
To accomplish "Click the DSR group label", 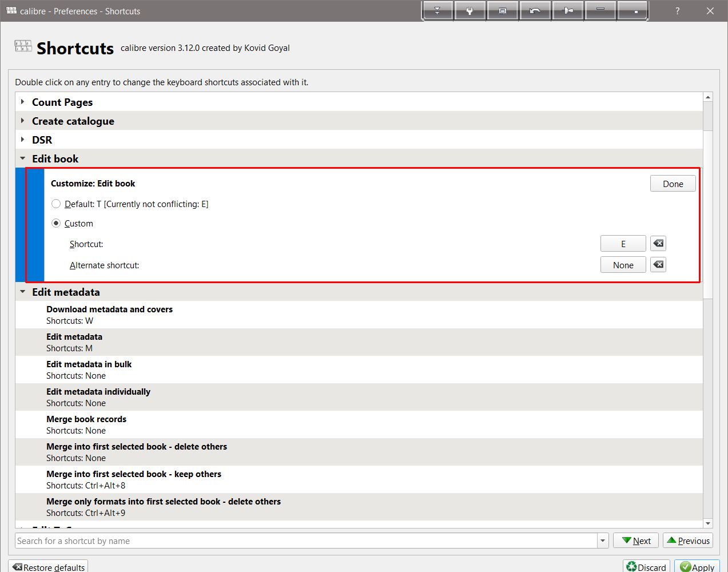I will [x=42, y=140].
